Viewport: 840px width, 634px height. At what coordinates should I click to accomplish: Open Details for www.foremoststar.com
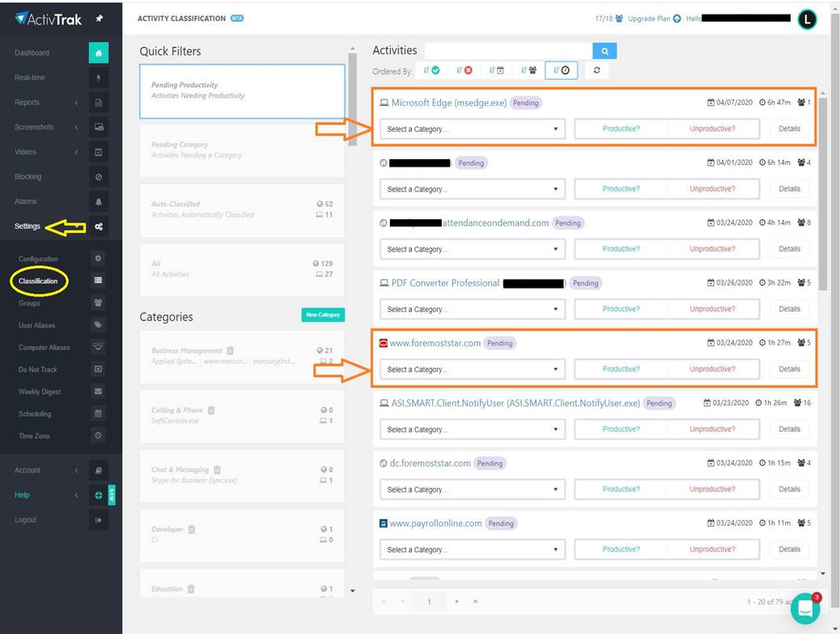tap(789, 370)
